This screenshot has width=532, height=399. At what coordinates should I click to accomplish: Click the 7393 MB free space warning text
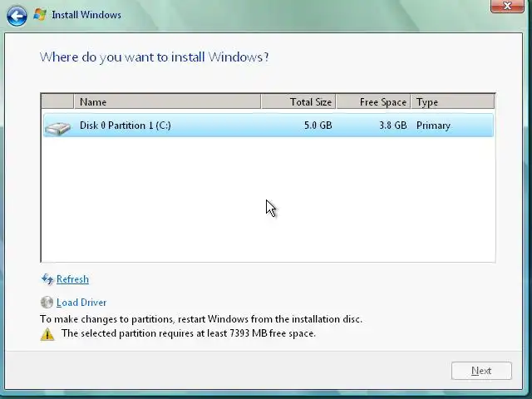(189, 333)
